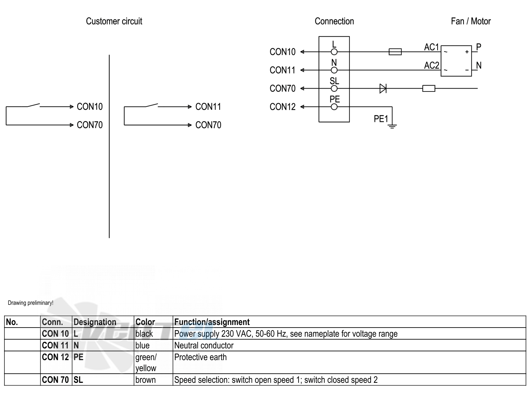Screen dimensions: 532x396
Task: Click the PE1 ground symbol
Action: (x=392, y=126)
